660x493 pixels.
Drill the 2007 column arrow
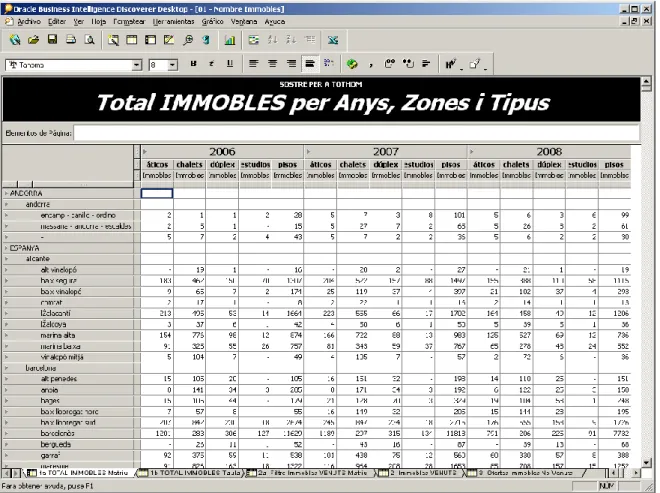tap(308, 152)
